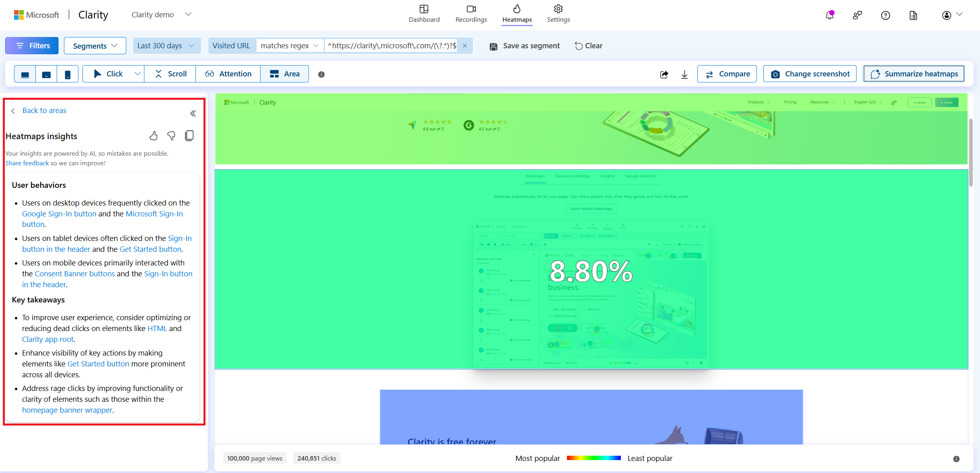This screenshot has width=980, height=473.
Task: Toggle the mobile device view
Action: [67, 74]
